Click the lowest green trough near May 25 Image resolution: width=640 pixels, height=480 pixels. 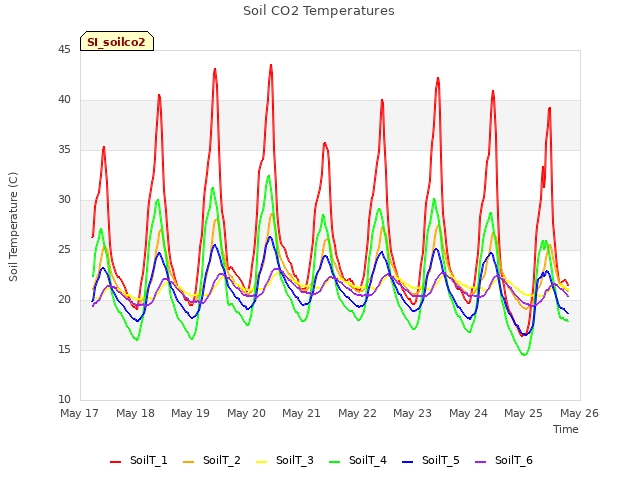pos(524,354)
